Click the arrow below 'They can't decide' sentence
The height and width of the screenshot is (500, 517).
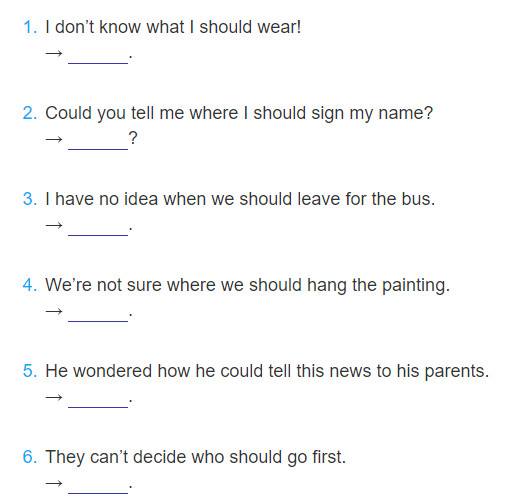click(54, 483)
